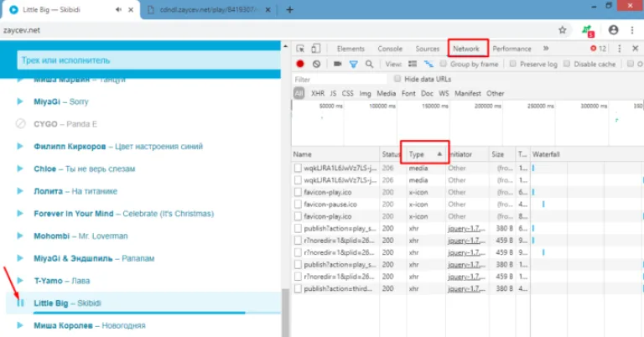This screenshot has height=337, width=644.
Task: Clear the network log
Action: 316,64
